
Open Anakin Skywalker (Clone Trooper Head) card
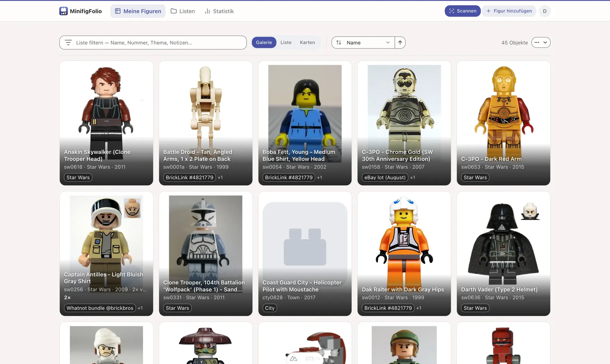pos(106,123)
